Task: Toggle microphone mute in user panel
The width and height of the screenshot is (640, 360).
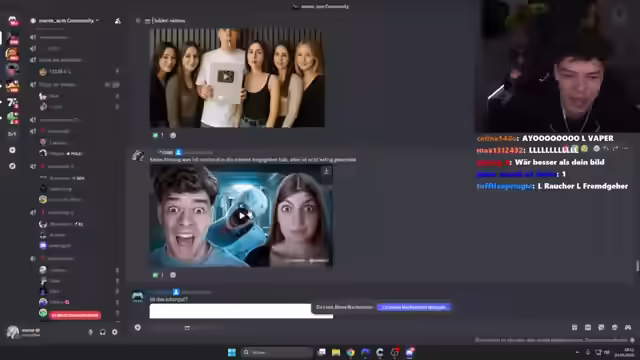Action: tap(90, 332)
